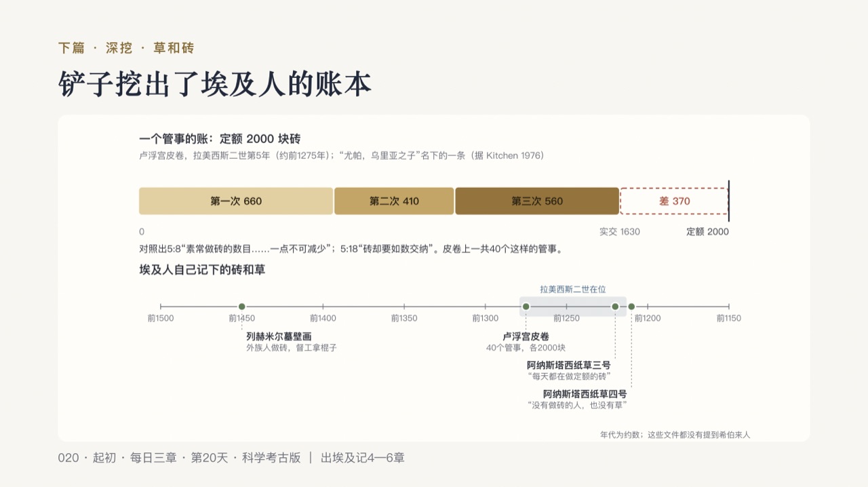The width and height of the screenshot is (868, 487).
Task: Click the 定额 2000 axis label
Action: [707, 232]
